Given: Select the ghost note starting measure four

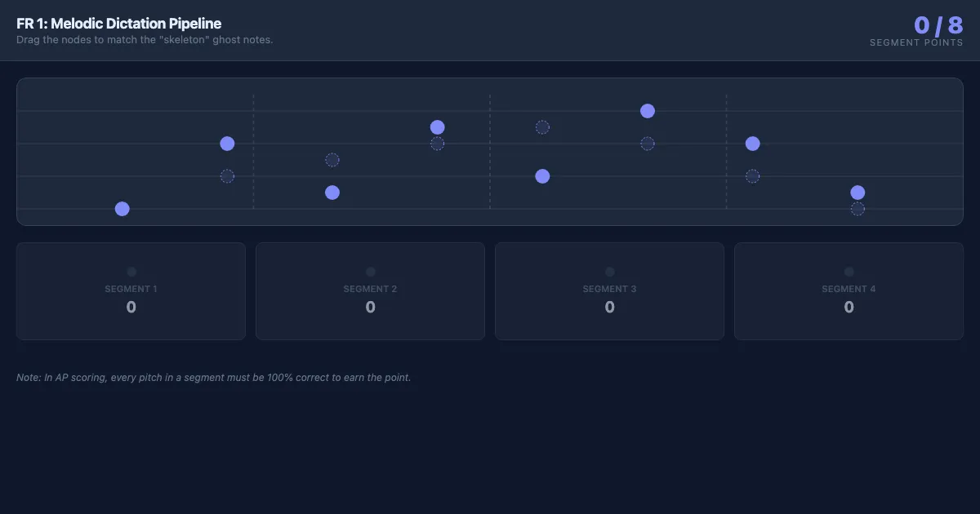Looking at the screenshot, I should click(752, 176).
